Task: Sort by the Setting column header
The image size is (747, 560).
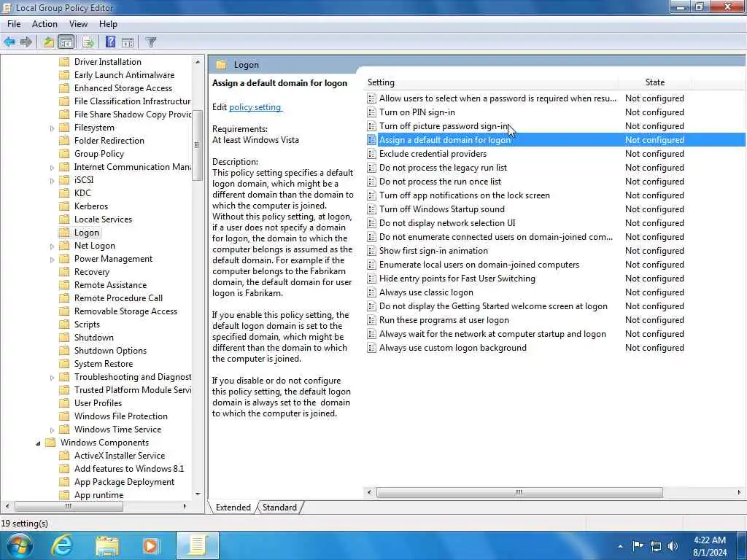Action: (491, 82)
